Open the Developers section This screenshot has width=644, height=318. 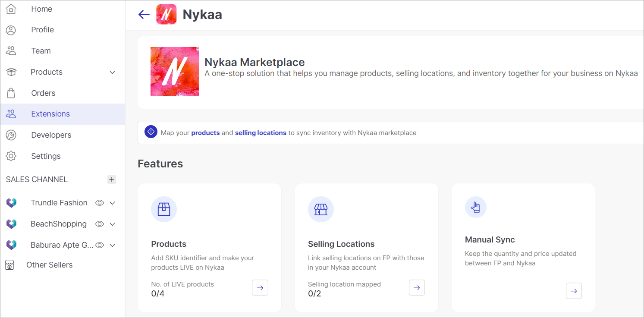[51, 135]
